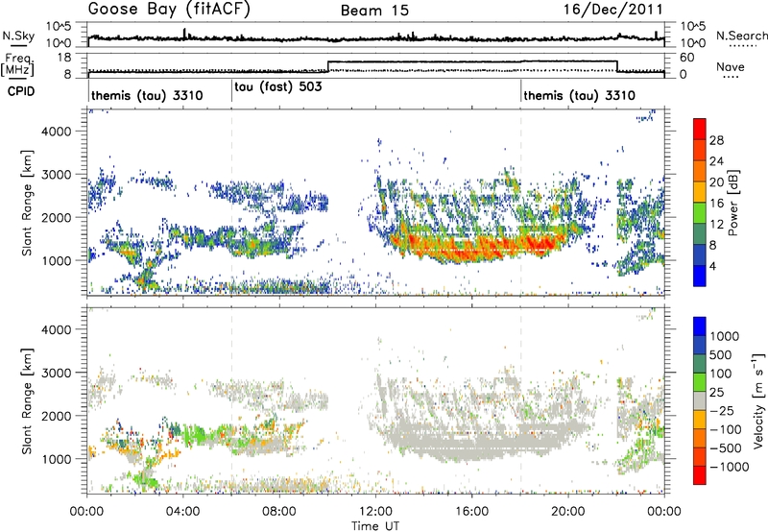Click the '60' Nave axis tick

click(686, 58)
